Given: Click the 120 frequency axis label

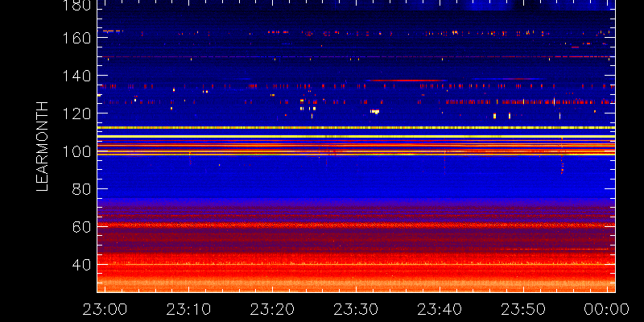Looking at the screenshot, I should click(76, 114).
